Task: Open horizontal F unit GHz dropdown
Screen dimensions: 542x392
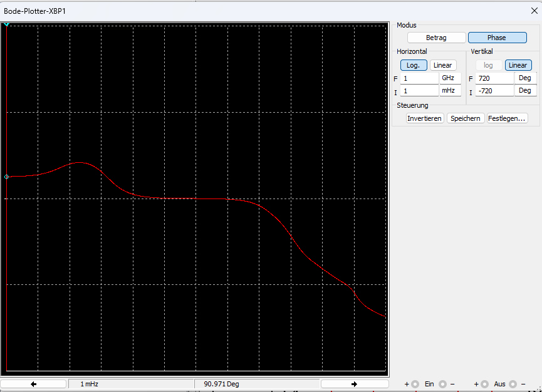Action: (450, 78)
